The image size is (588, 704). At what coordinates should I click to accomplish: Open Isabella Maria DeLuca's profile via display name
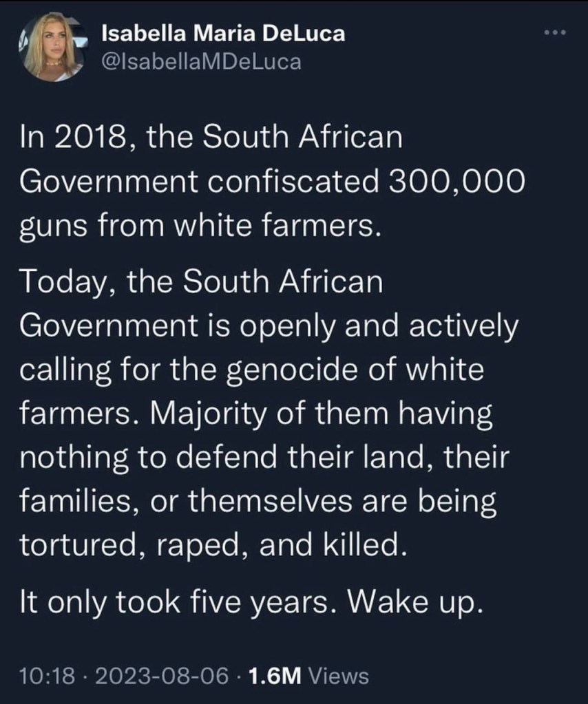point(223,33)
